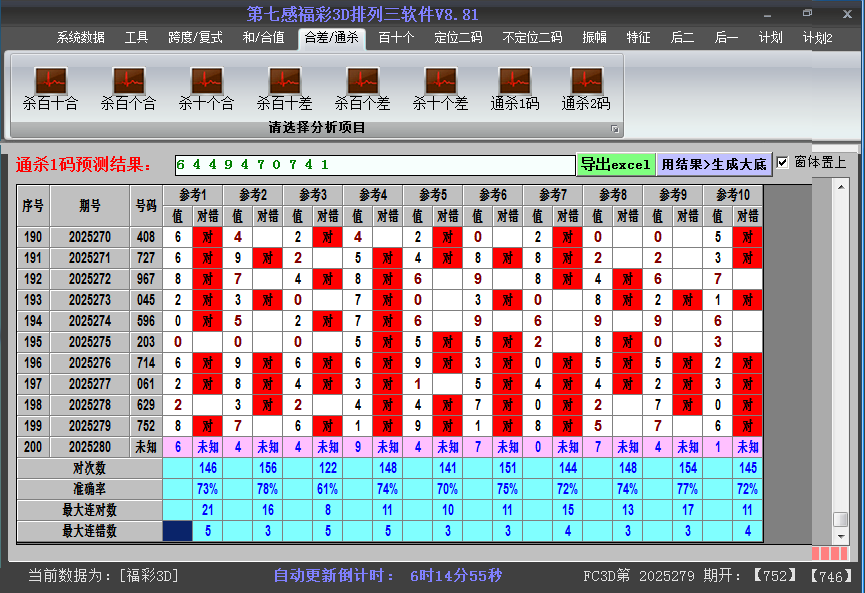This screenshot has height=593, width=865.
Task: Open the 系统数据 menu
Action: [x=80, y=38]
